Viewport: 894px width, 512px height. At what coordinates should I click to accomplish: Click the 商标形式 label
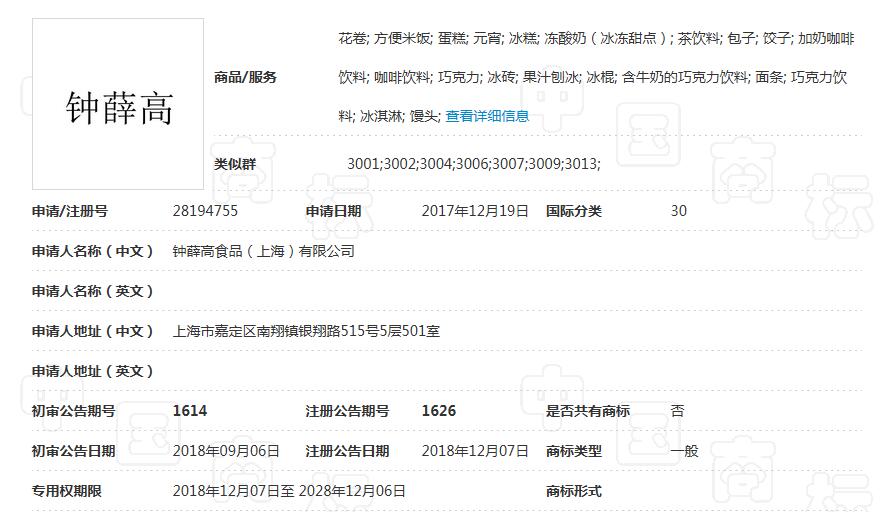[x=574, y=491]
